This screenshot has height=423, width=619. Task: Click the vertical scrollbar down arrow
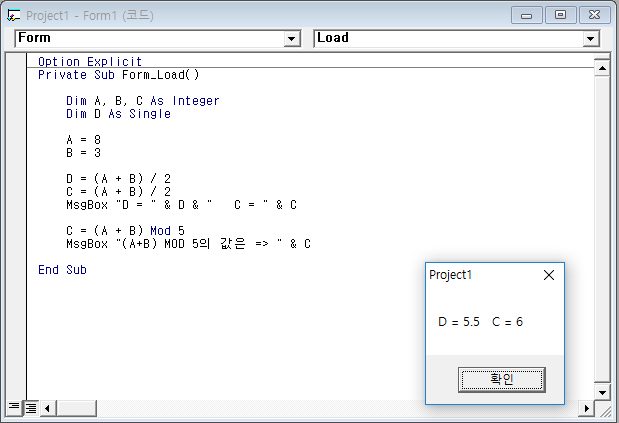pyautogui.click(x=602, y=392)
